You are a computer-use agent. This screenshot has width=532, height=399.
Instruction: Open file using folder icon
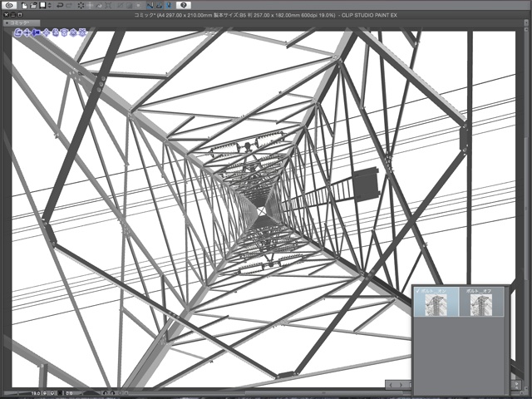pyautogui.click(x=33, y=6)
